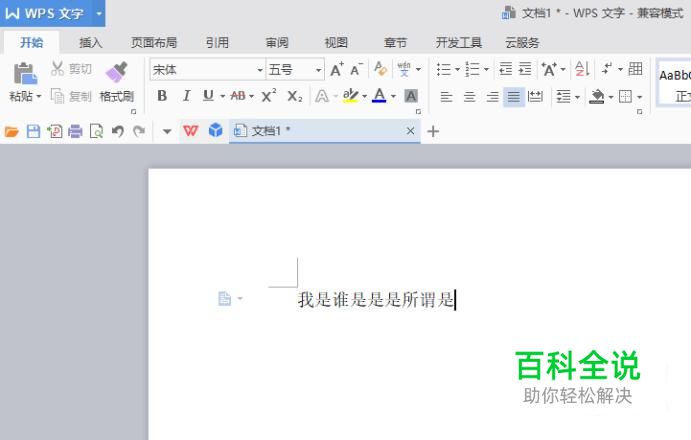Viewport: 691px width, 440px height.
Task: Open the blue cube cloud icon
Action: coord(215,131)
